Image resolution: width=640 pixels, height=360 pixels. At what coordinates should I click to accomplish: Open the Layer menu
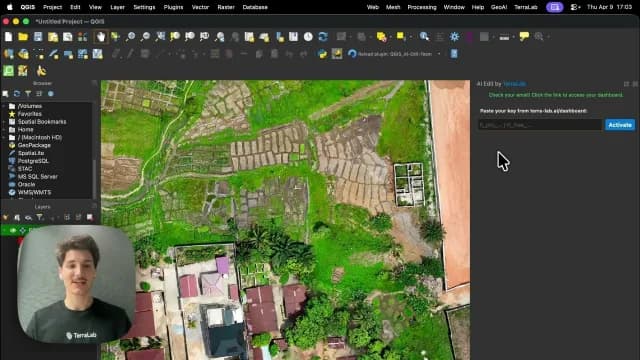(x=117, y=7)
